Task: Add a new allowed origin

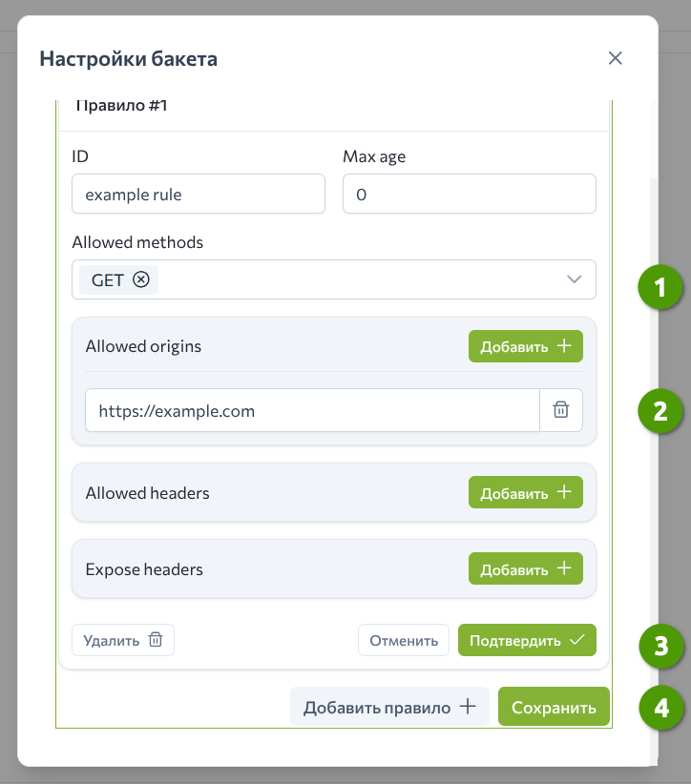Action: [x=525, y=346]
